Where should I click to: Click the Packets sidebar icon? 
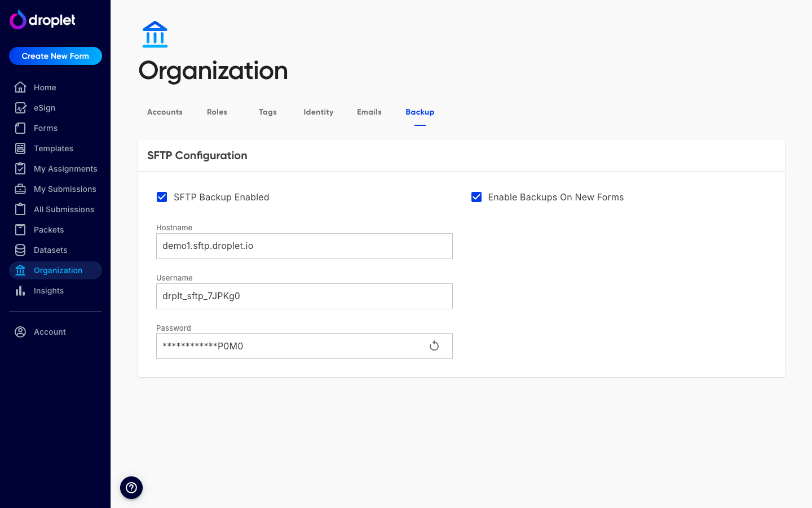click(x=20, y=229)
